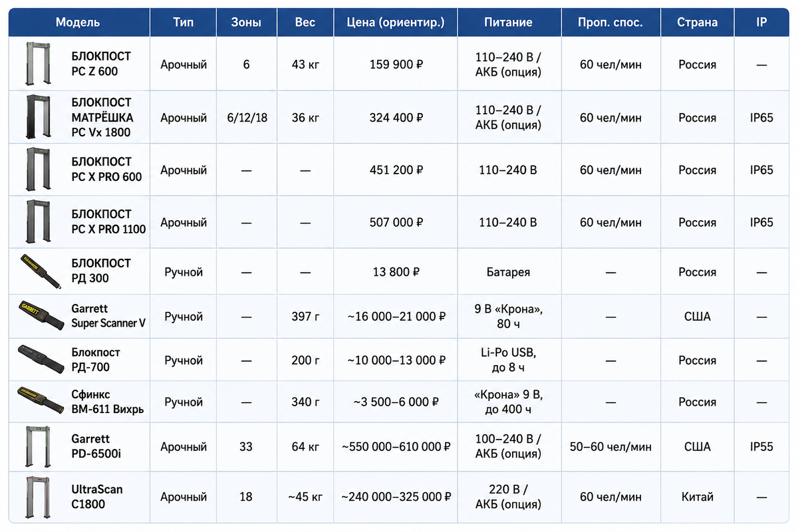Click the UltraScan C1800 detector thumbnail
Image resolution: width=798 pixels, height=532 pixels.
click(x=37, y=496)
